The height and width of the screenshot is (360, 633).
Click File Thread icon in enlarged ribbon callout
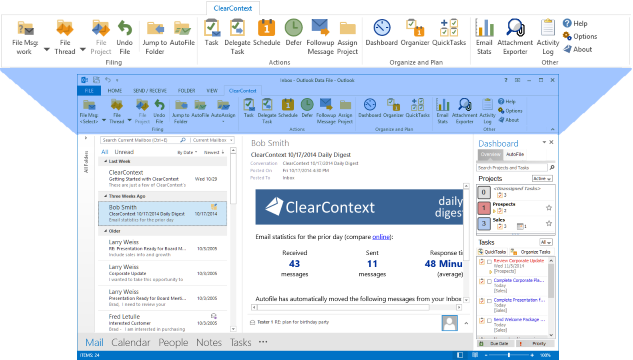coord(65,29)
